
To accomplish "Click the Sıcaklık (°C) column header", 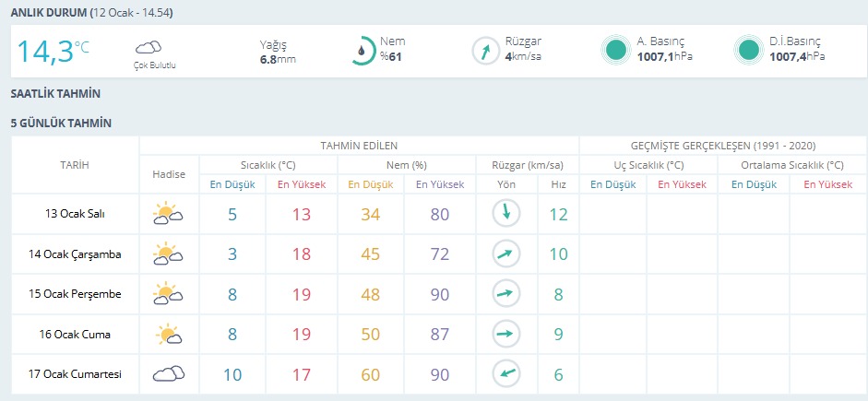I will click(x=268, y=165).
